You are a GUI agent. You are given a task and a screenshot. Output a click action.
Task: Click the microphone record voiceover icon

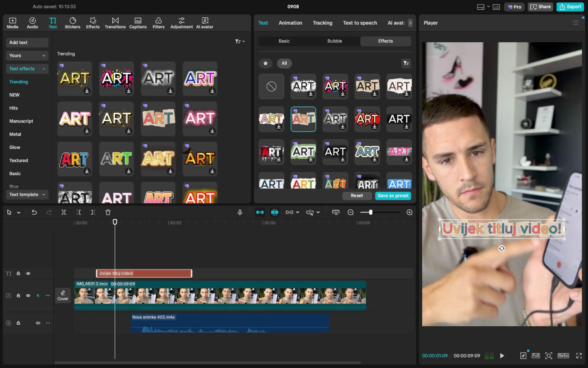(x=240, y=212)
